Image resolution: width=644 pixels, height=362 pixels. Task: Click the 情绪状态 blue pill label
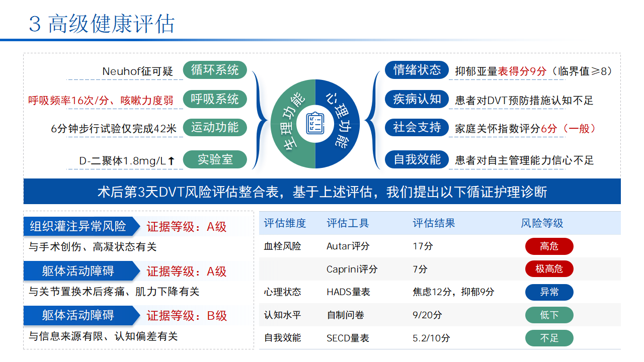[x=417, y=70]
